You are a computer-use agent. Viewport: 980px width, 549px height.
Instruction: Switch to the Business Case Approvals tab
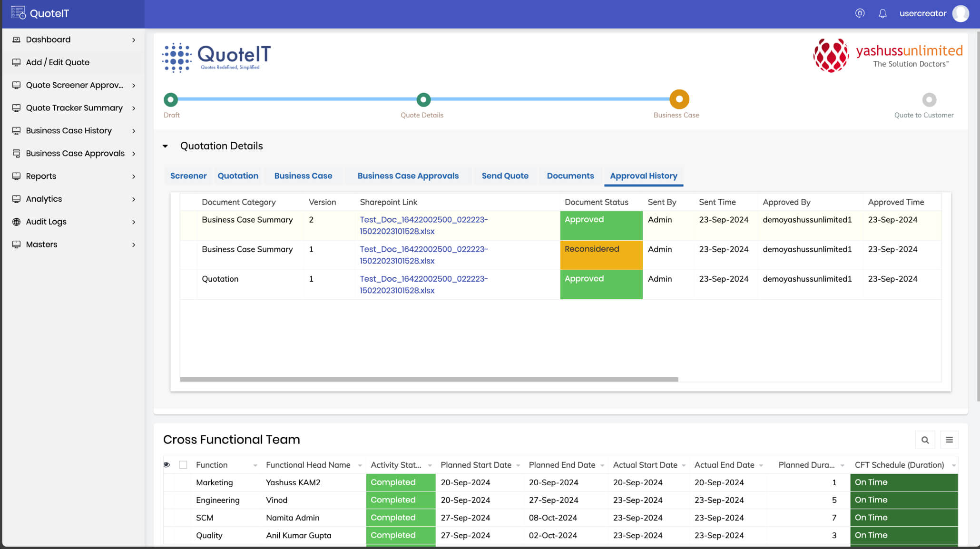[408, 176]
